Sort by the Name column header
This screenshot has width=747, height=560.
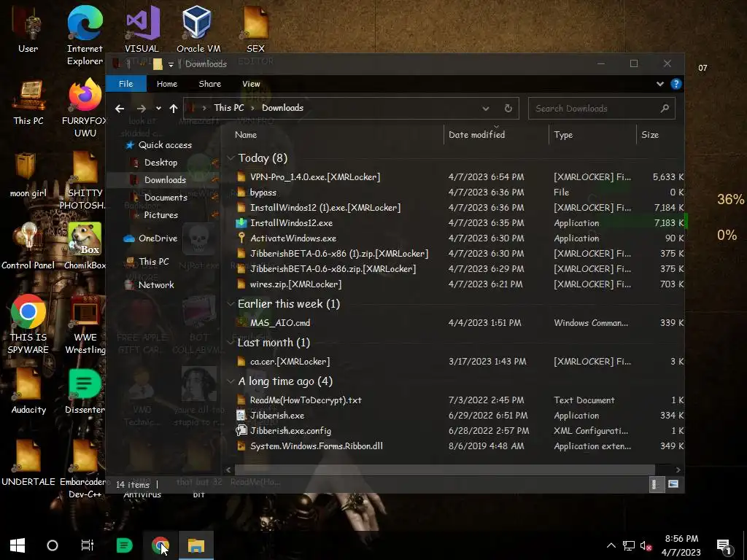[x=333, y=135]
